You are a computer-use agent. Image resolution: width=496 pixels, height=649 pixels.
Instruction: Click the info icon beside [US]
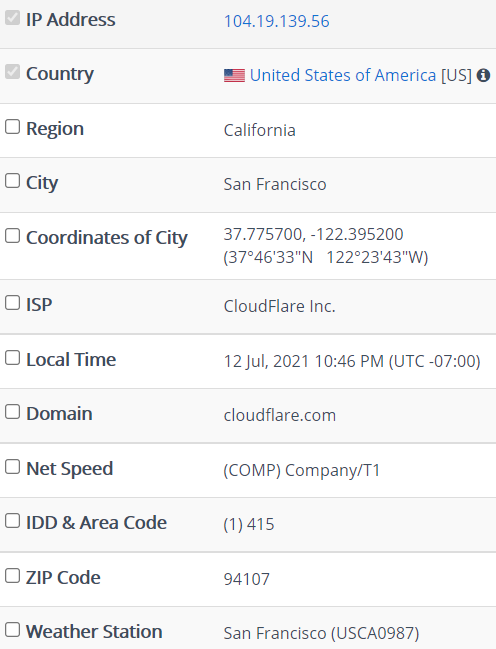[x=483, y=75]
